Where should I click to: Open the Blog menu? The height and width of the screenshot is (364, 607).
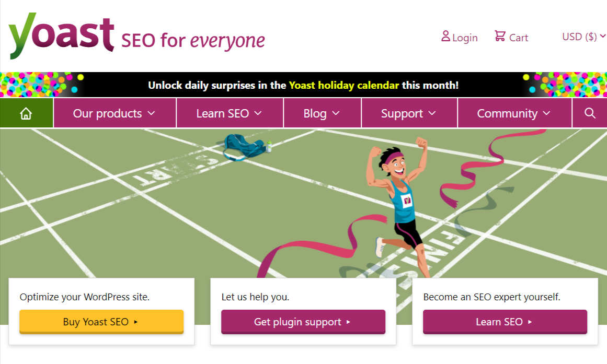pyautogui.click(x=322, y=112)
